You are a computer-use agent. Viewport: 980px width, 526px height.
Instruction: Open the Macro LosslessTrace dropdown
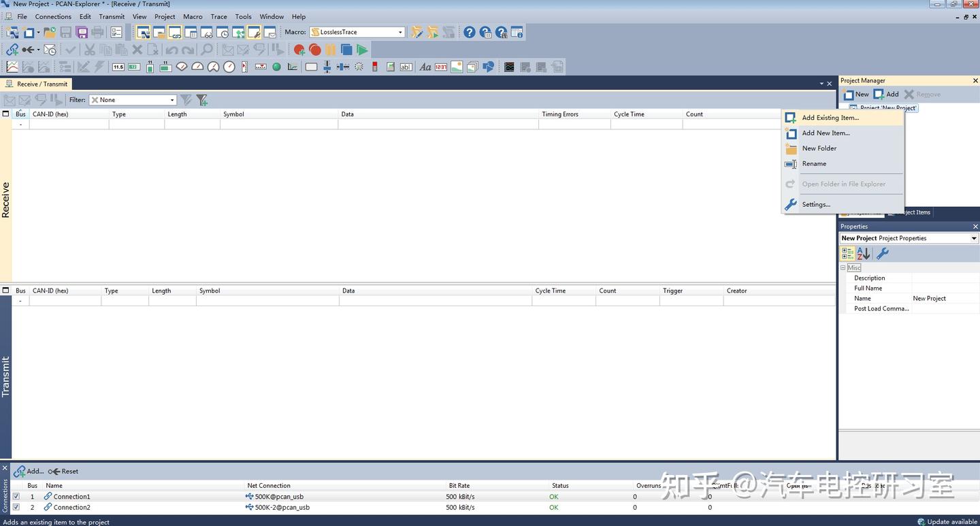pyautogui.click(x=357, y=32)
